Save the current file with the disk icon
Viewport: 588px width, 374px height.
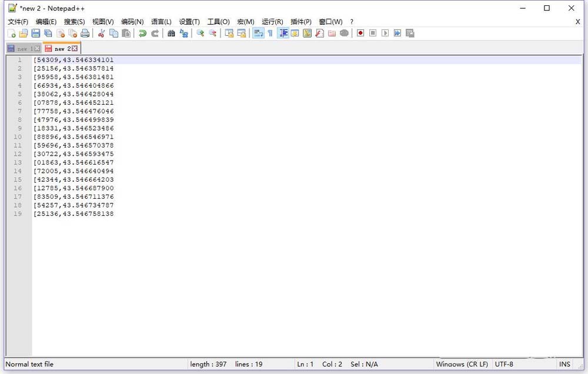point(36,34)
